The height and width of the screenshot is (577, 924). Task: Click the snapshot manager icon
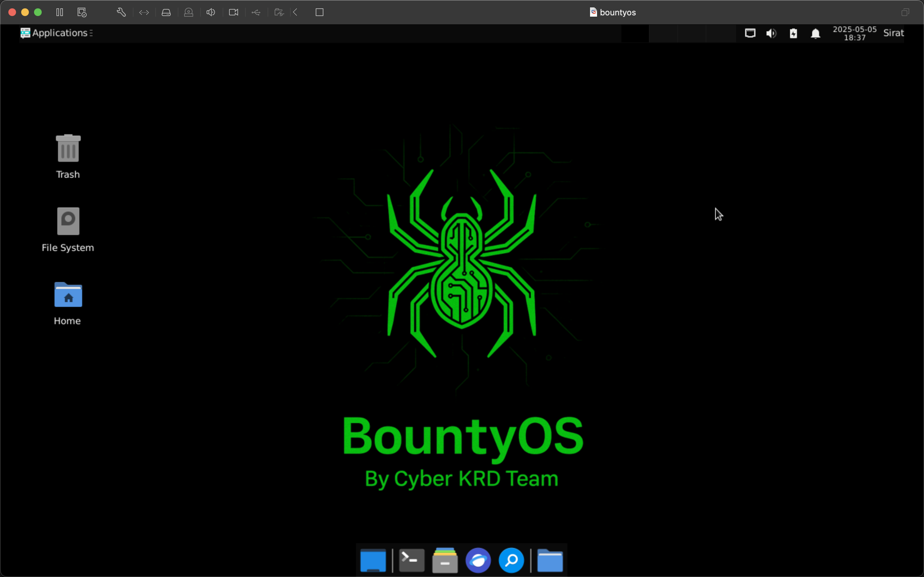[x=82, y=12]
